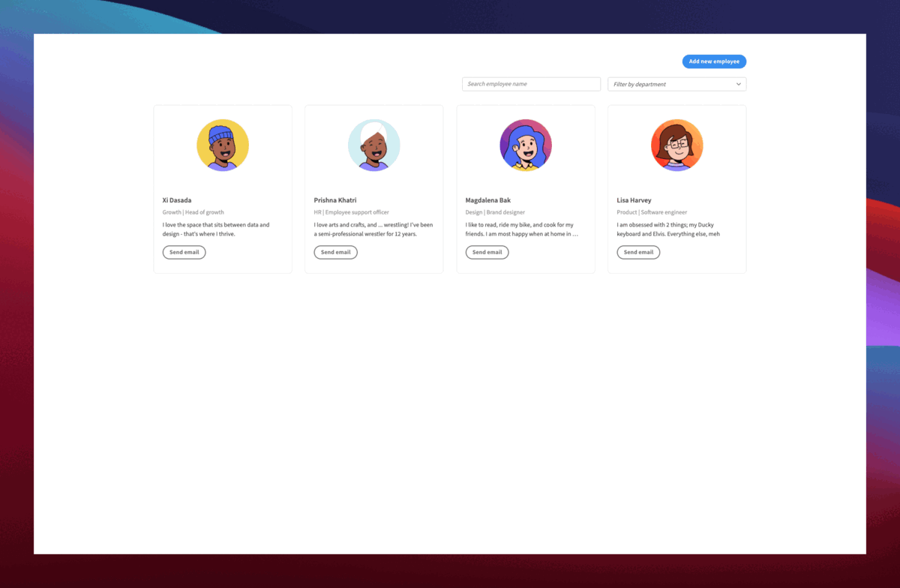Select Magdalena Bak's employee card

tap(526, 189)
